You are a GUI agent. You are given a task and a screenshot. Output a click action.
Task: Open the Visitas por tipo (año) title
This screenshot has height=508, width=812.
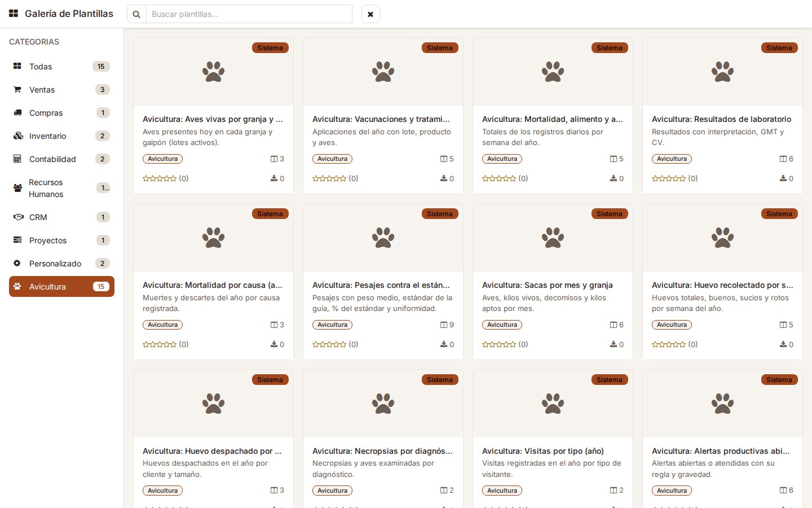[543, 451]
